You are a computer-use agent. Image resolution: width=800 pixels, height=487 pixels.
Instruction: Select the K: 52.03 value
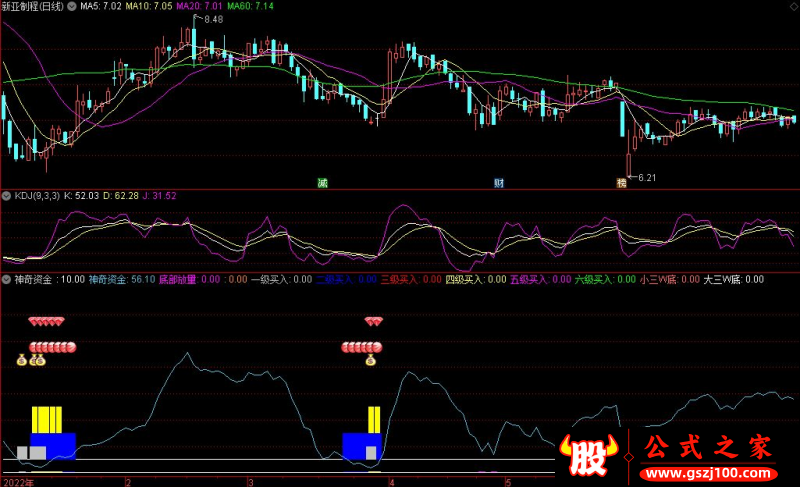coord(81,196)
